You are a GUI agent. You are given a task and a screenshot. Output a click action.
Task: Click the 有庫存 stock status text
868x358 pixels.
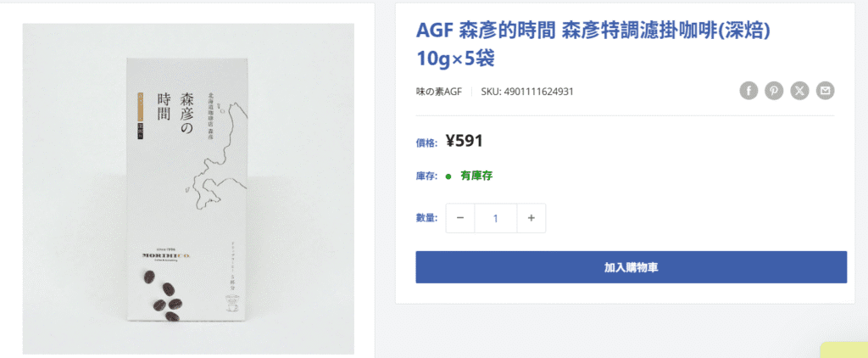[476, 176]
